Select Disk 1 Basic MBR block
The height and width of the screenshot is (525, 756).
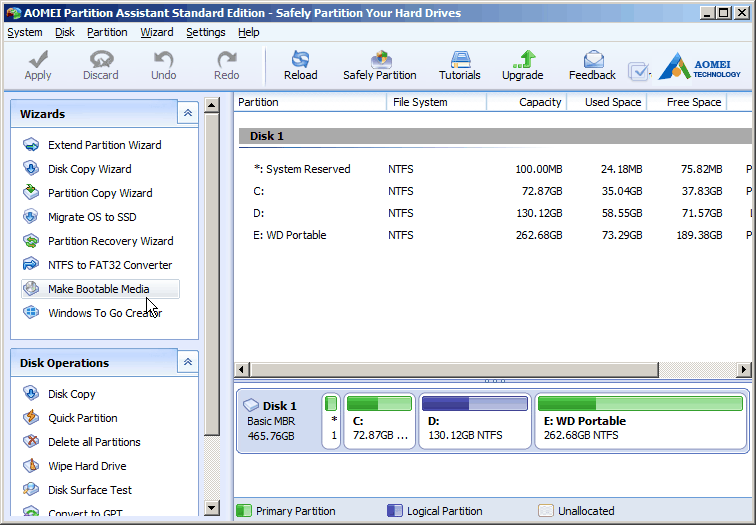[278, 421]
